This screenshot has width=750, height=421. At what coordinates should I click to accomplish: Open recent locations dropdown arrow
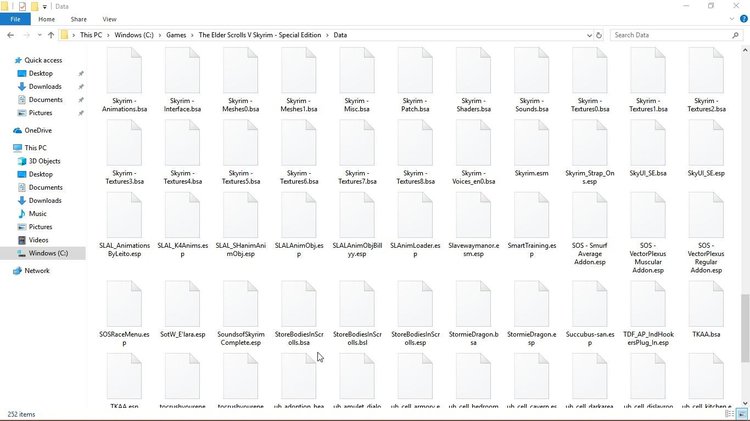point(39,35)
